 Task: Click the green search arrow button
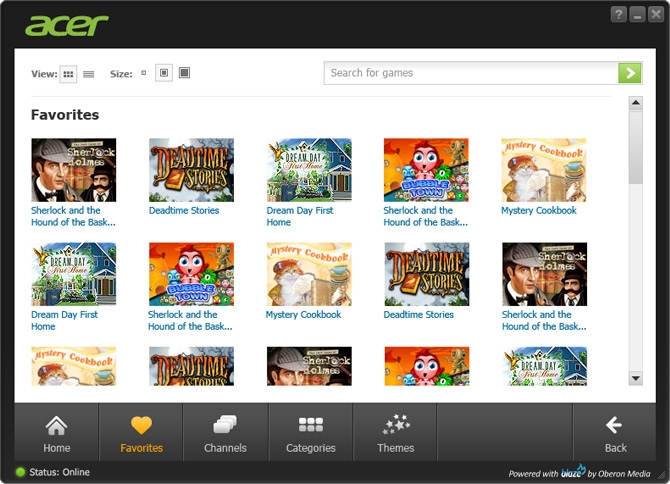click(x=630, y=73)
